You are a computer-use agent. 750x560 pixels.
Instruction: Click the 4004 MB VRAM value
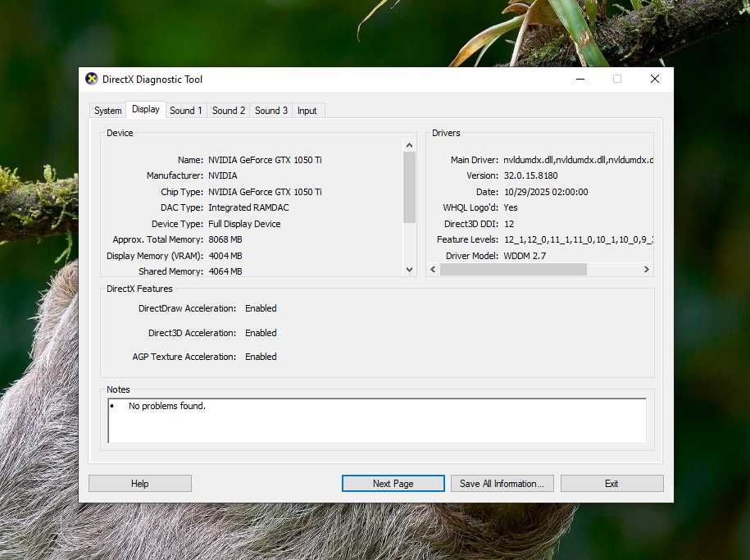coord(225,256)
